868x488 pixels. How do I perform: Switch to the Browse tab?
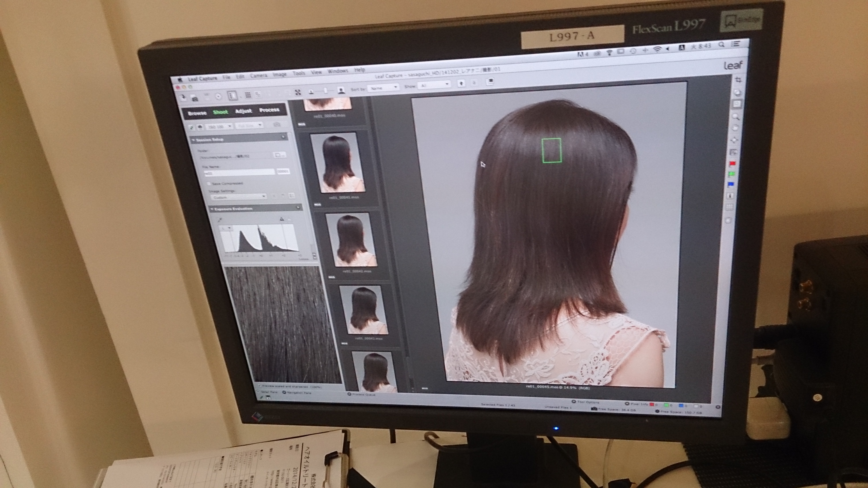coord(197,113)
